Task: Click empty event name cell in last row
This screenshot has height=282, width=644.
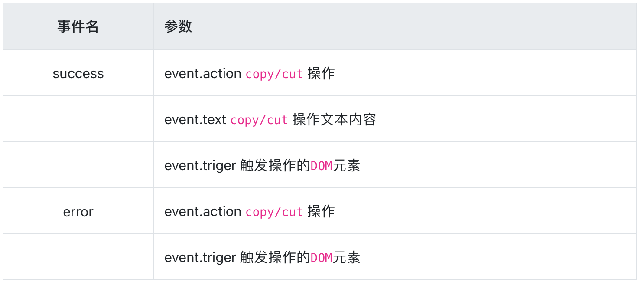Action: coord(78,257)
